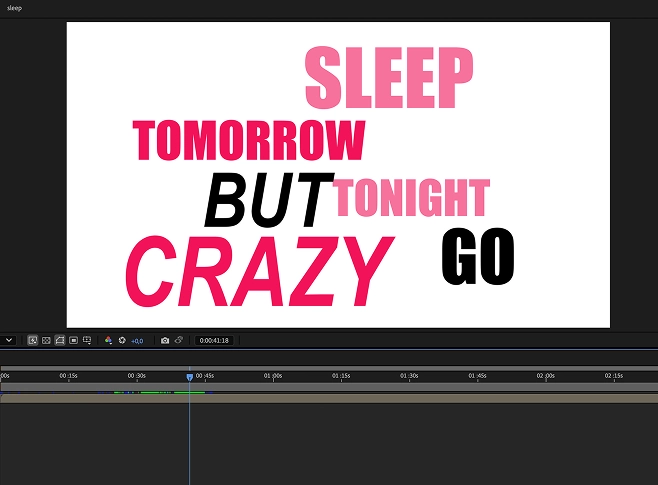Click the blue playhead current-time indicator

pyautogui.click(x=189, y=376)
